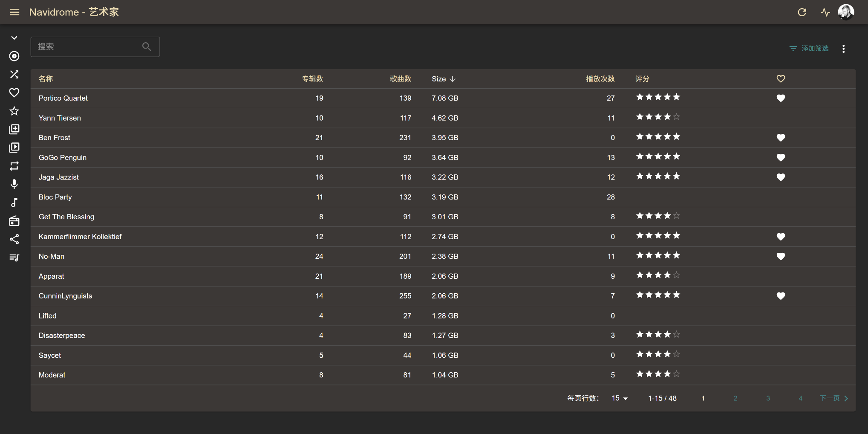Open the rows-per-page dropdown showing 15

(x=620, y=398)
